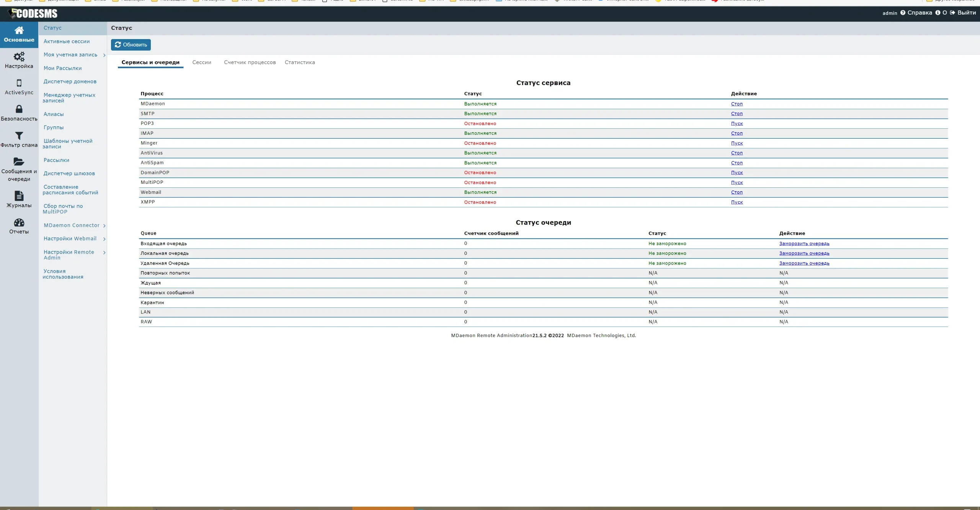Freeze the Входящая очередь queue
Viewport: 980px width, 510px height.
click(804, 244)
